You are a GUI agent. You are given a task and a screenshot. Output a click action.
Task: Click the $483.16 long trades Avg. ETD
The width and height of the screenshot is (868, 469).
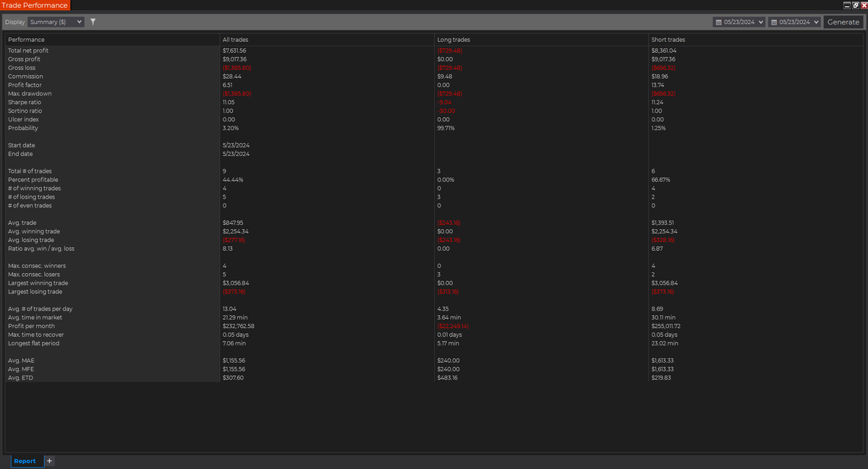[448, 378]
